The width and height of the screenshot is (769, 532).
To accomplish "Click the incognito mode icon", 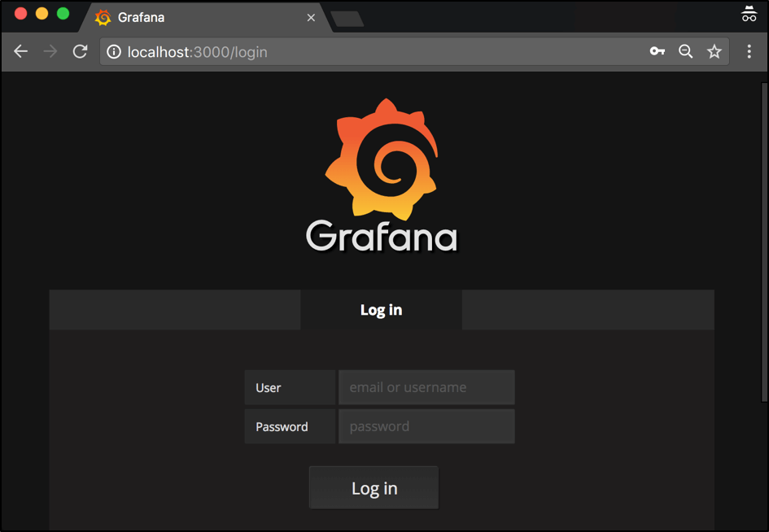I will pos(749,14).
